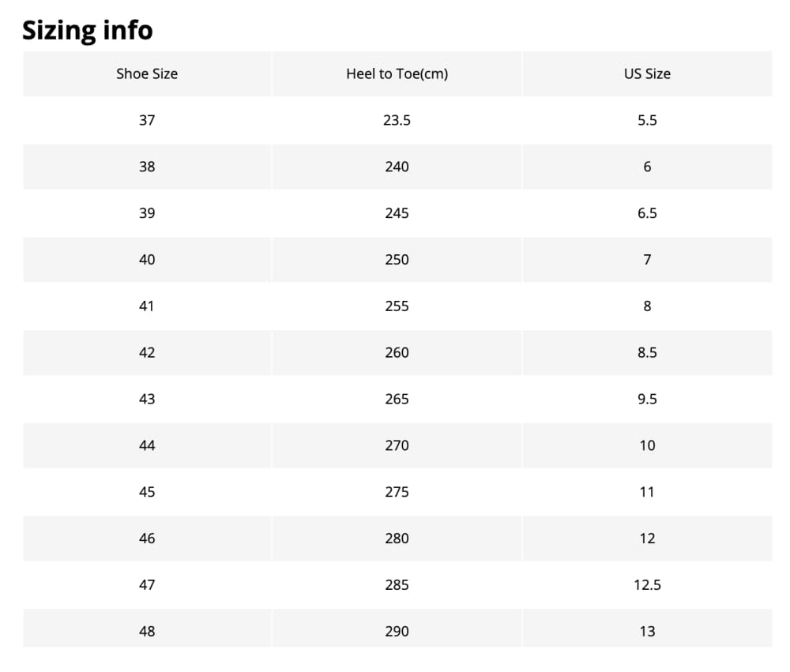Click the 245 heel to toe value

[x=397, y=213]
